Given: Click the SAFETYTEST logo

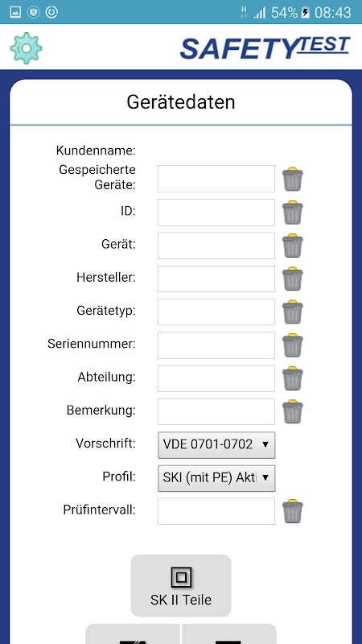Looking at the screenshot, I should click(265, 47).
